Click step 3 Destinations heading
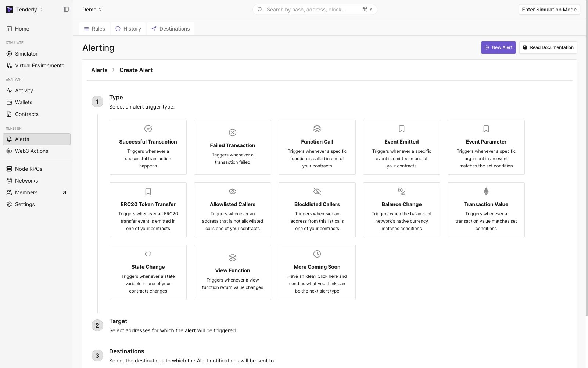588x368 pixels. [126, 351]
